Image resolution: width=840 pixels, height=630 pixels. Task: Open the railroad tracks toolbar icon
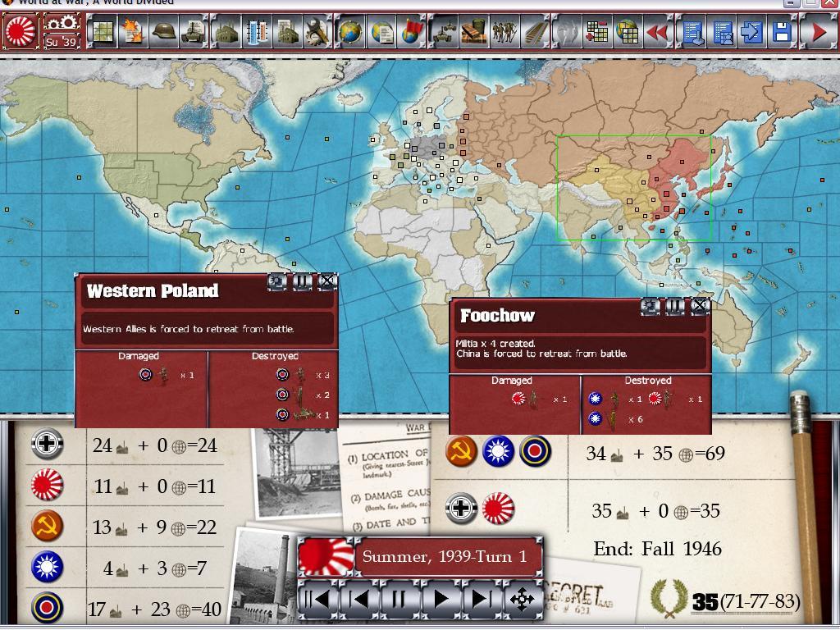535,32
